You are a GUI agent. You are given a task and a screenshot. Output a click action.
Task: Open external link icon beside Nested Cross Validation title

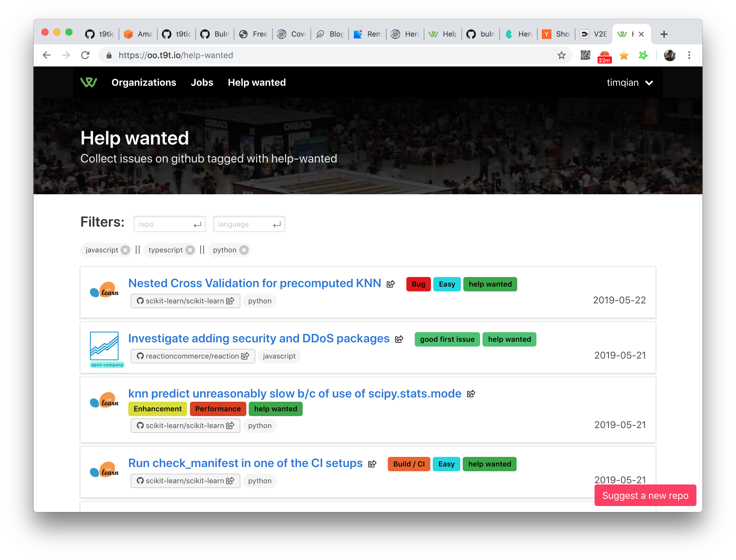point(390,284)
